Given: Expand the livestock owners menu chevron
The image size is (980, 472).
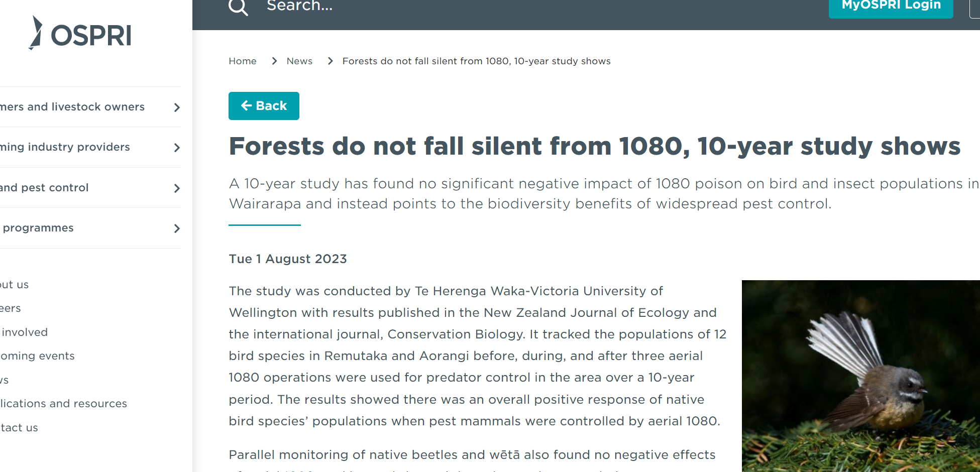Looking at the screenshot, I should 177,107.
